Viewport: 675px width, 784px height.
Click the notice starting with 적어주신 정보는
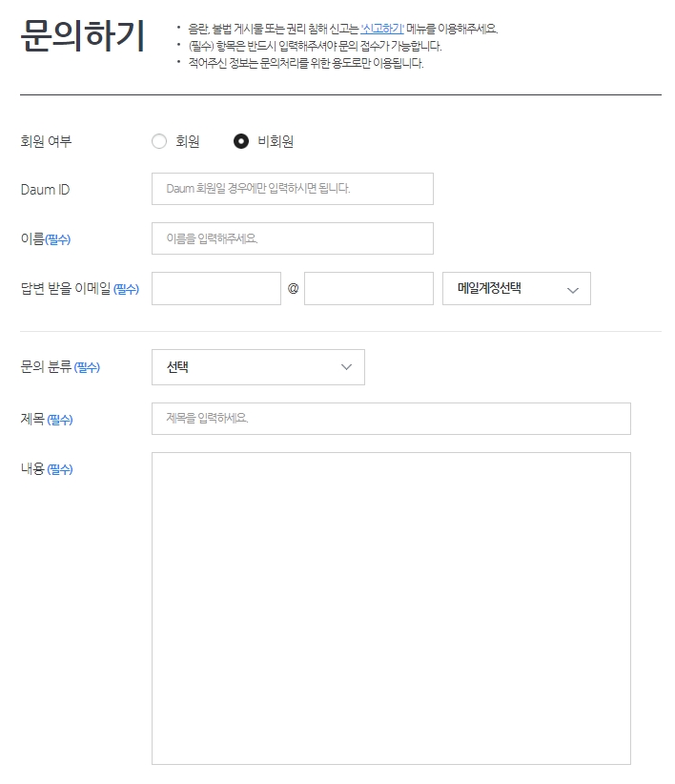[306, 64]
